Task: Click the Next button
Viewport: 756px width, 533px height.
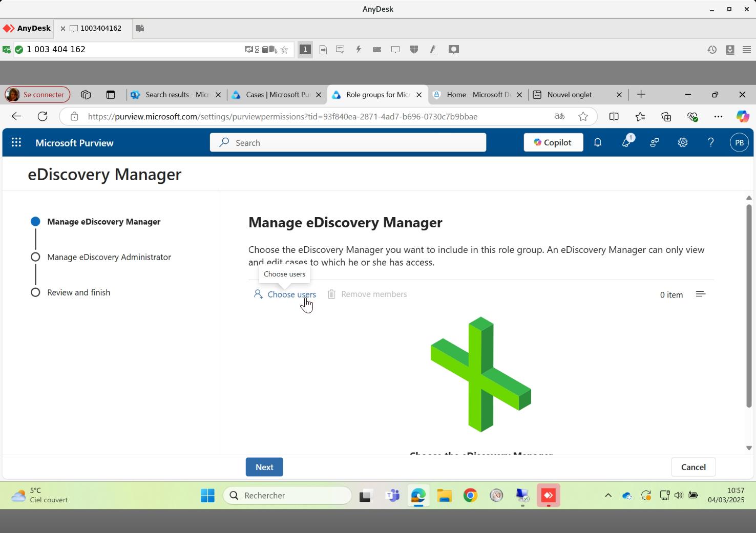Action: point(264,467)
